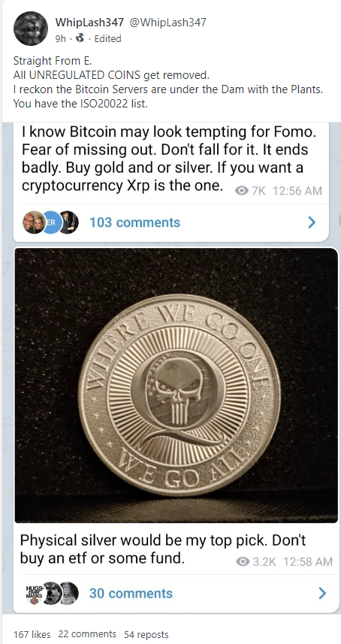Open WhipLash347's lion profile avatar
Screen dimensions: 341x644
pos(30,29)
